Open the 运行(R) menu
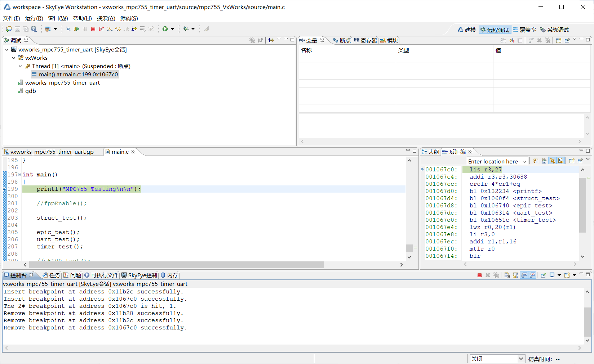This screenshot has width=594, height=364. [x=34, y=18]
